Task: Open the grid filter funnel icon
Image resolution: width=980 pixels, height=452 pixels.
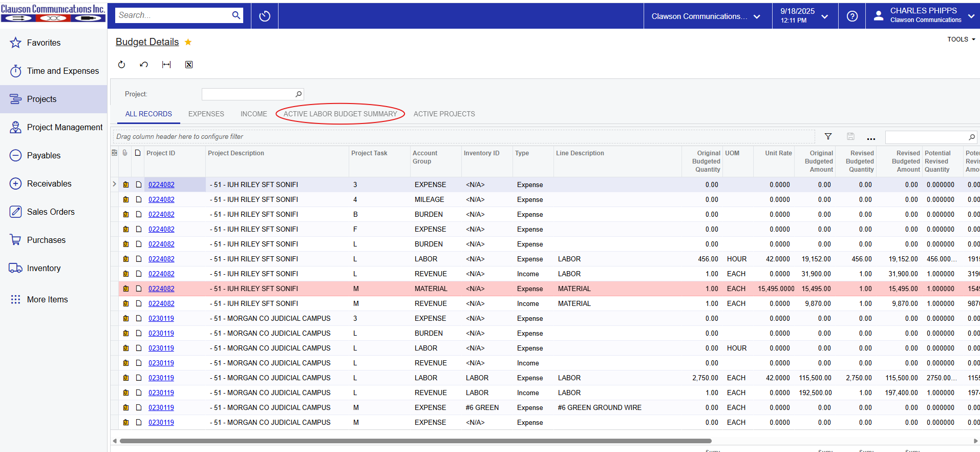Action: click(828, 136)
